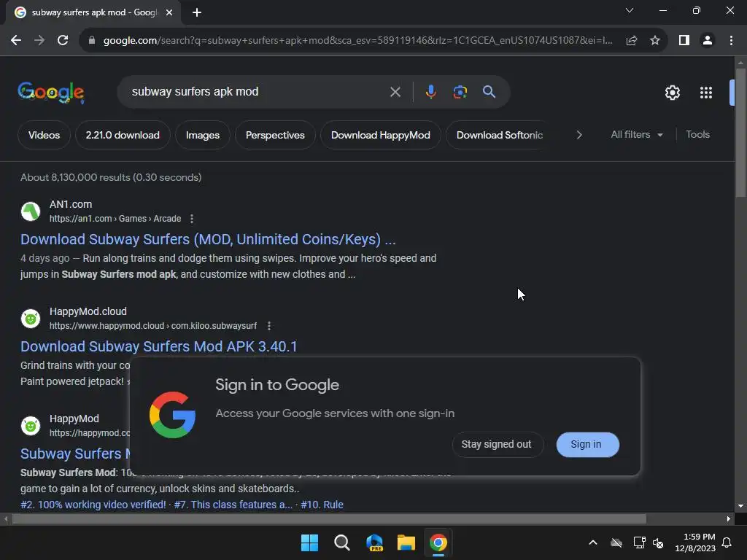747x560 pixels.
Task: Switch to Perspectives results
Action: coord(275,135)
